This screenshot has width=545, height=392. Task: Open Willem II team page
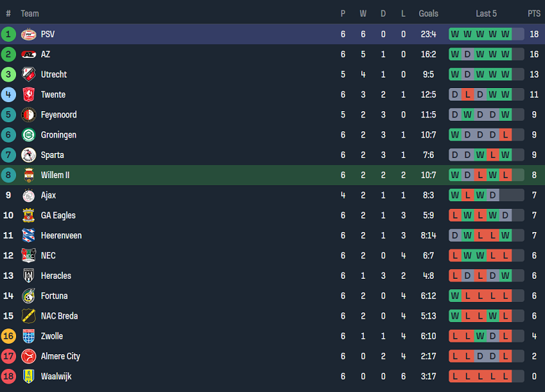[x=55, y=175]
